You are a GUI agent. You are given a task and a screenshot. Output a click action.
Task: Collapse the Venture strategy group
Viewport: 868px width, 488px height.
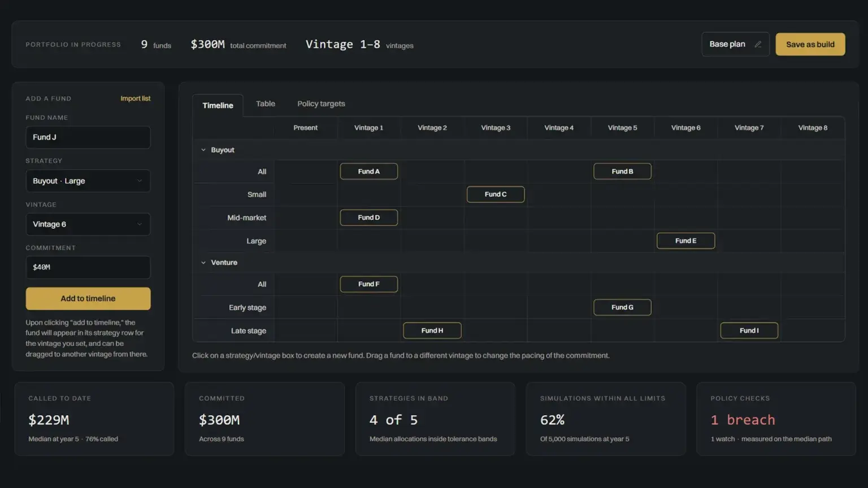click(x=203, y=263)
